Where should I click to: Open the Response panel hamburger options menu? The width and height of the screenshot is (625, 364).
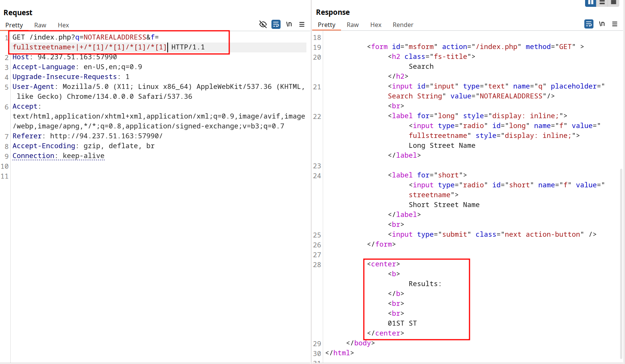click(615, 24)
